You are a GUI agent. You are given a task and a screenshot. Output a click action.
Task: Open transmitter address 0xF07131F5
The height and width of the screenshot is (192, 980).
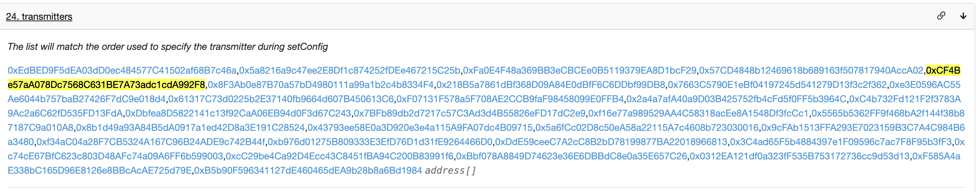click(x=510, y=99)
